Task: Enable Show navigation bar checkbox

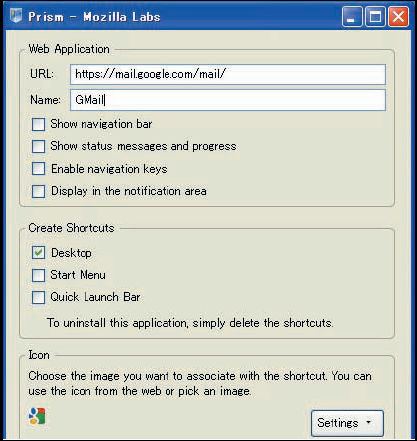Action: coord(38,125)
